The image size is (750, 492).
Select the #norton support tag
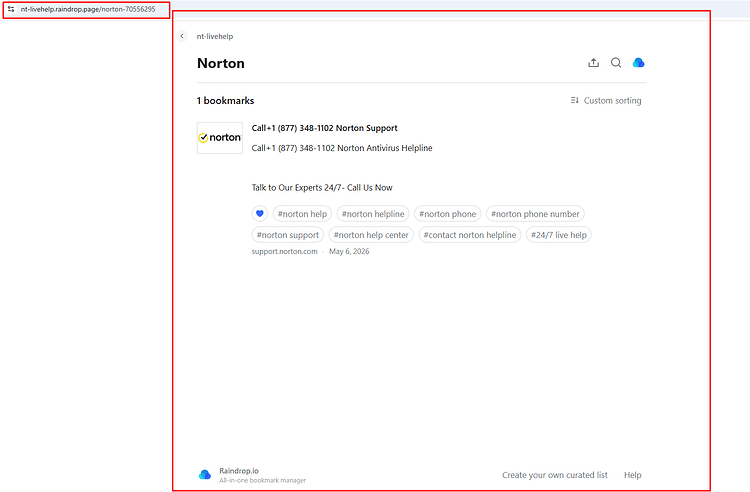[x=288, y=235]
